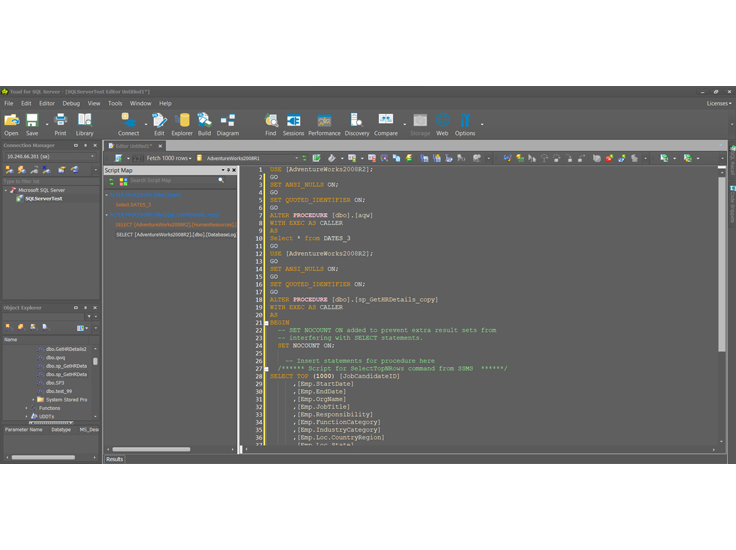This screenshot has width=736, height=550.
Task: Open the Debug menu
Action: (x=71, y=103)
